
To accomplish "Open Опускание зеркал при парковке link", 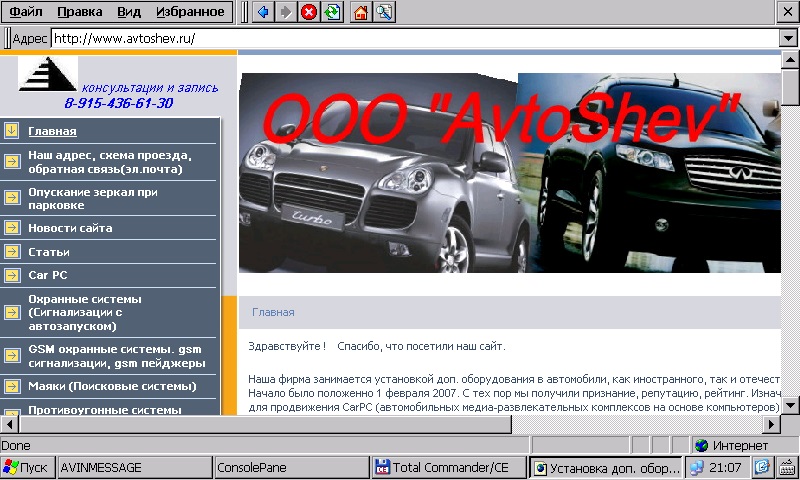I will (x=93, y=198).
